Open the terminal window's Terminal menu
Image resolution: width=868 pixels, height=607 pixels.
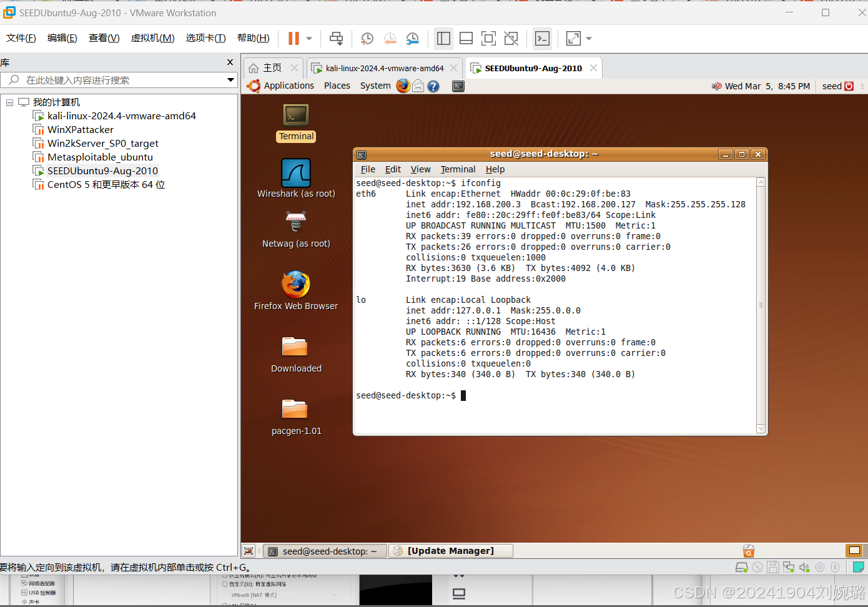458,169
